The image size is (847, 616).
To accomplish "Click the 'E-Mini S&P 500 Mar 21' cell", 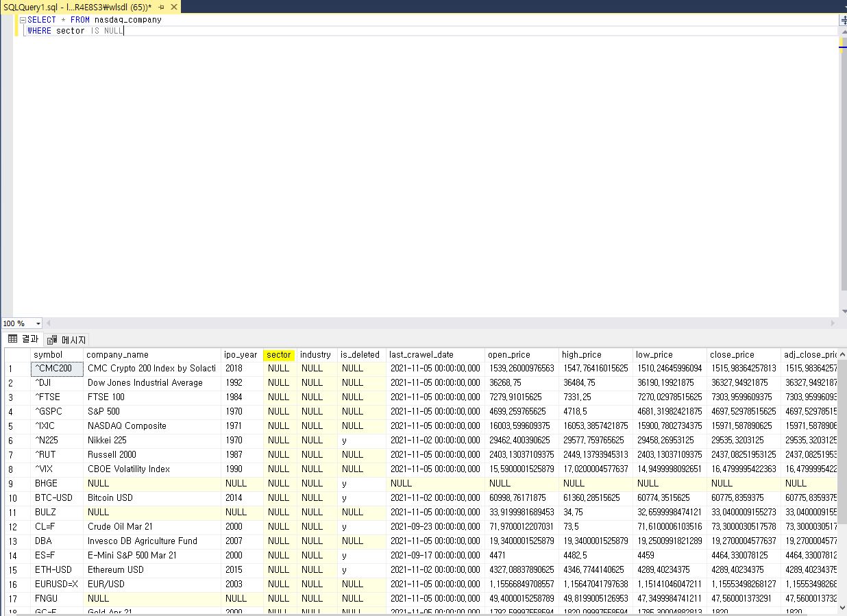I will 152,556.
